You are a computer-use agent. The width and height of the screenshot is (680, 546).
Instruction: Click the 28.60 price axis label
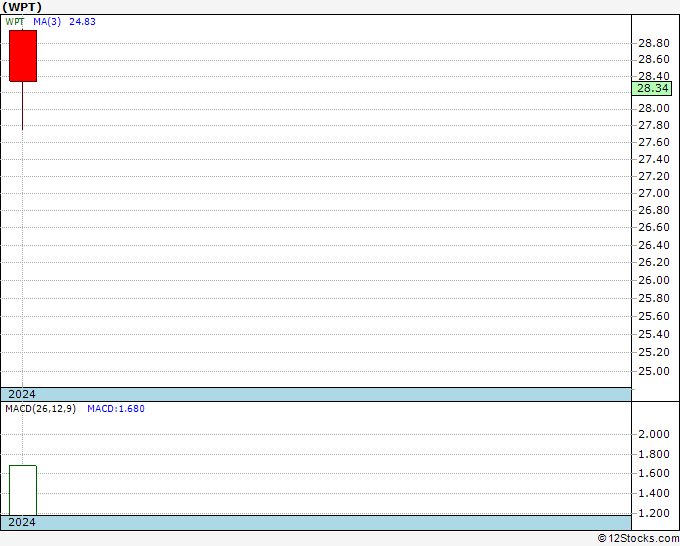click(654, 59)
